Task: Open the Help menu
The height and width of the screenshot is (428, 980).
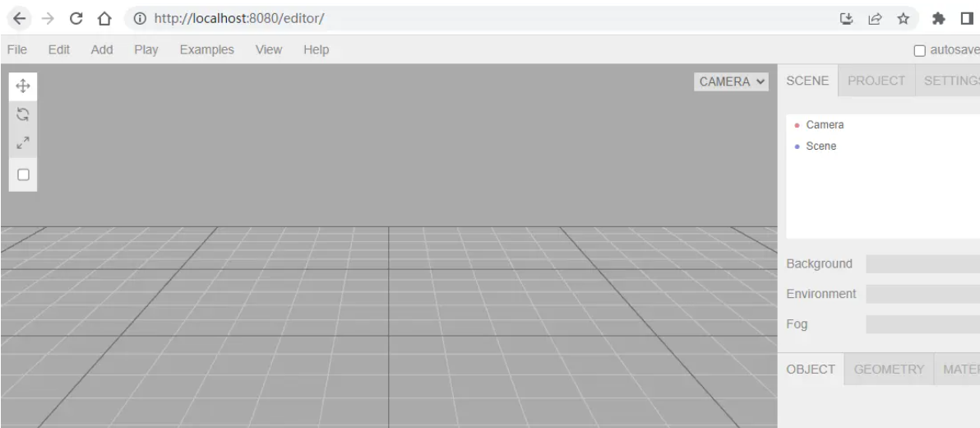Action: (317, 49)
